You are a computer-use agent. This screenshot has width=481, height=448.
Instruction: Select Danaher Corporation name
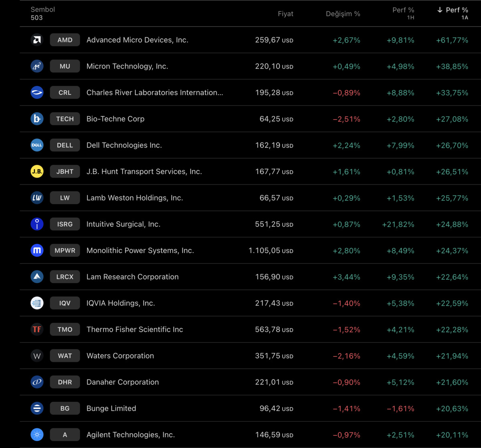(123, 382)
